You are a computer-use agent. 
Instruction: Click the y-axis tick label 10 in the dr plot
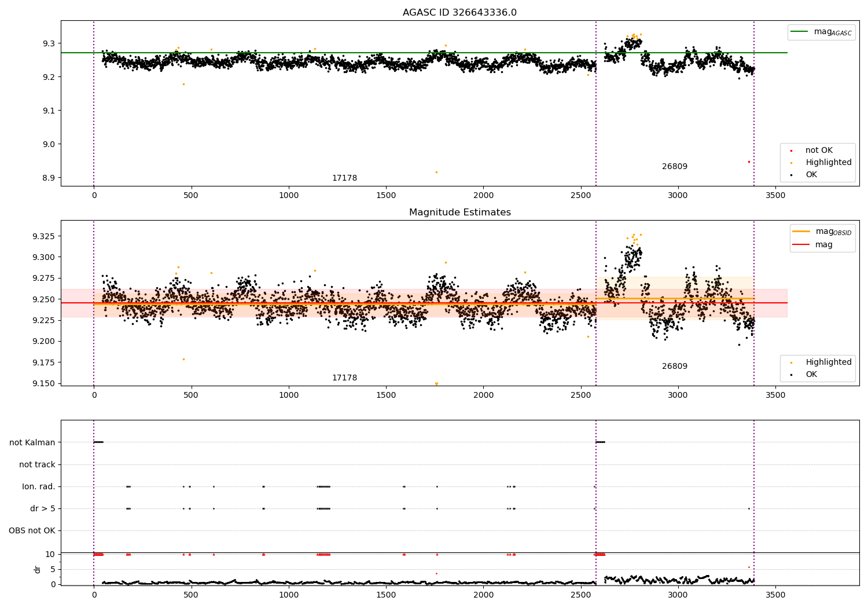[x=50, y=554]
